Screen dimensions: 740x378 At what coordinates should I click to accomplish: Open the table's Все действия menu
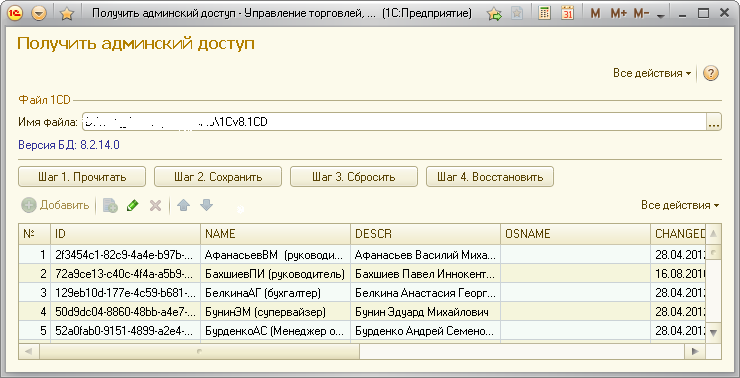680,205
